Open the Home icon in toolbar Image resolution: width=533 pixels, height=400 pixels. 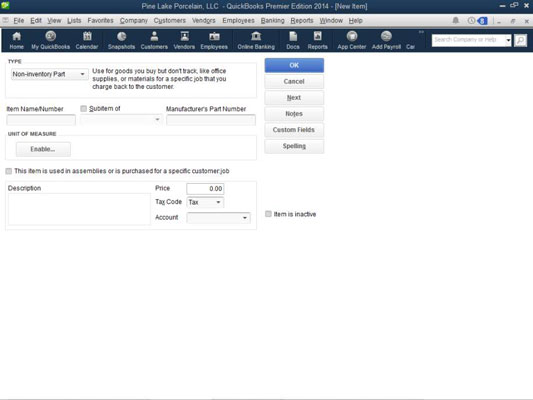point(16,40)
